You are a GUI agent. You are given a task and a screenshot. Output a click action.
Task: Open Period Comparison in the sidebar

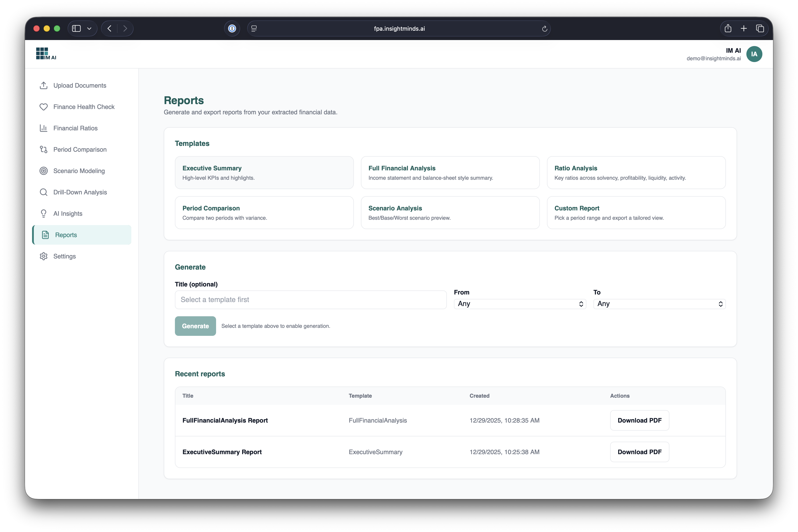pyautogui.click(x=80, y=150)
